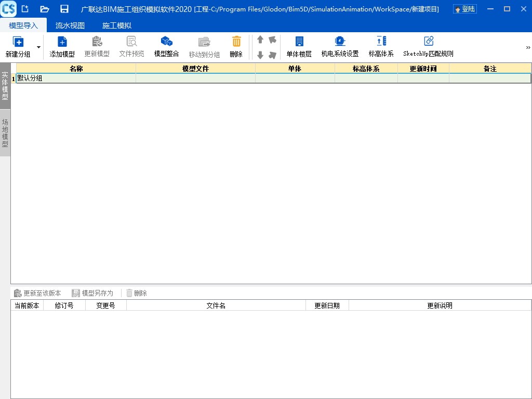Click the 文件名 column header

pos(216,305)
